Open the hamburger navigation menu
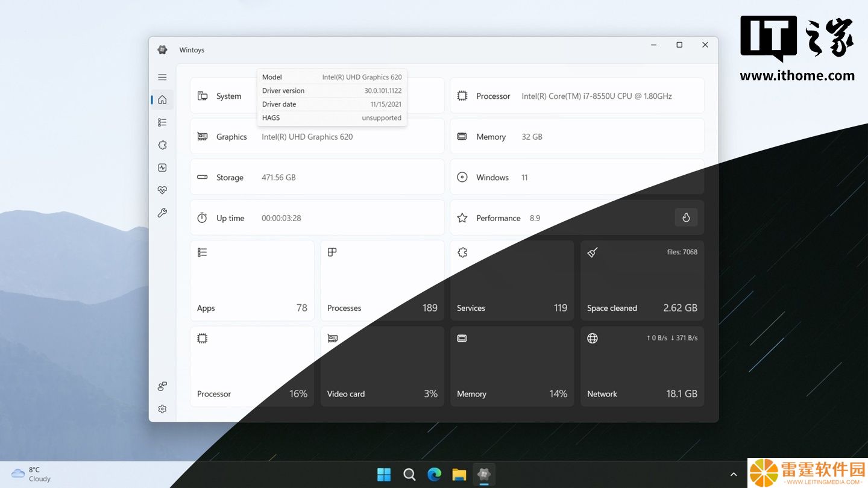This screenshot has width=868, height=488. coord(162,77)
